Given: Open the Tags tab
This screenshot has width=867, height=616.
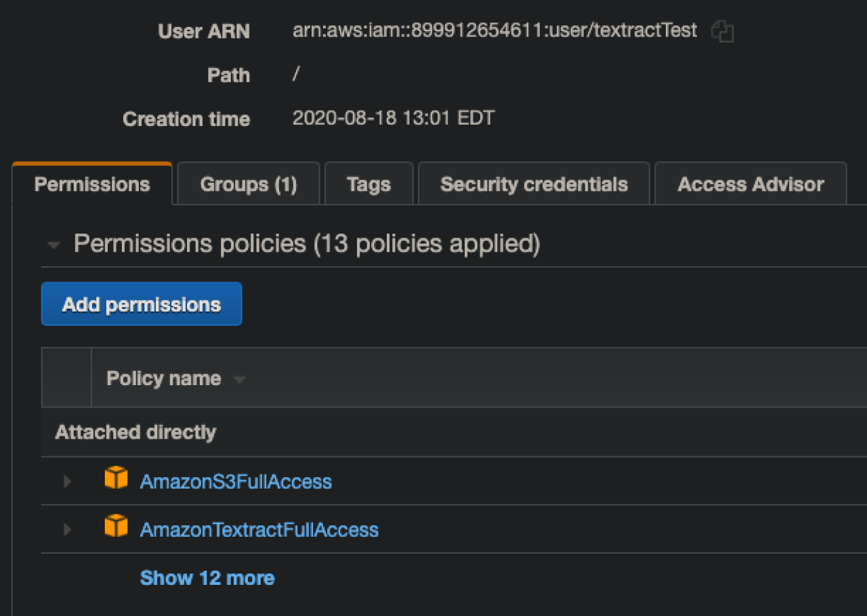Looking at the screenshot, I should click(x=368, y=184).
